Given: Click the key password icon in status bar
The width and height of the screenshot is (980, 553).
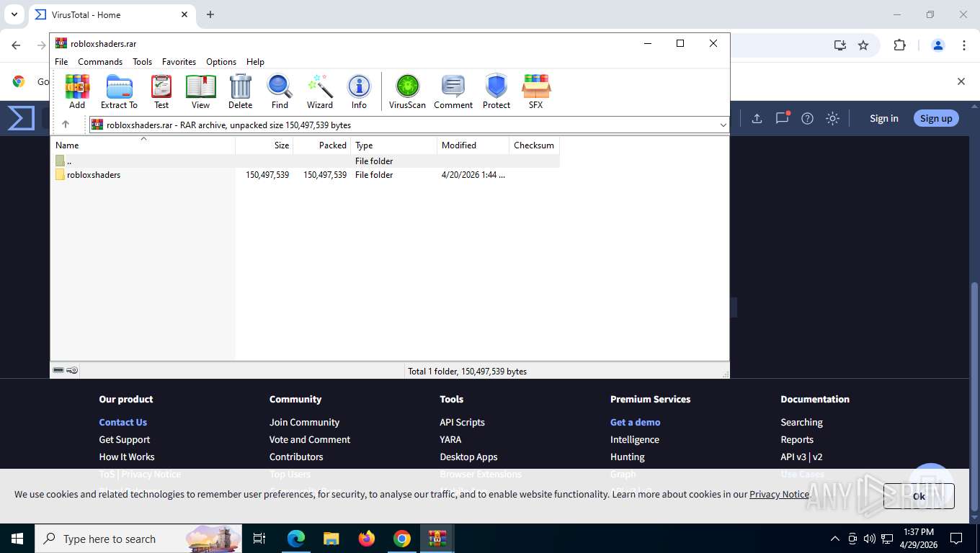Looking at the screenshot, I should point(72,370).
